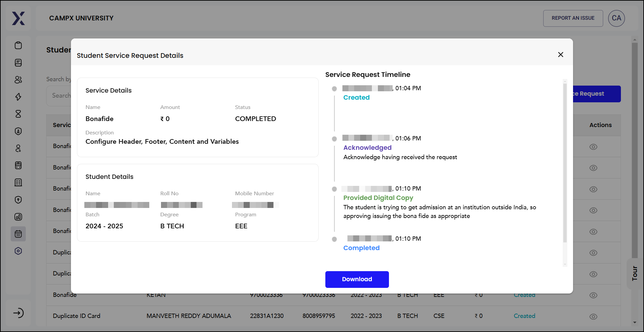
Task: Click the MANVEETH REDDY ADUMALA name cell
Action: [x=189, y=316]
